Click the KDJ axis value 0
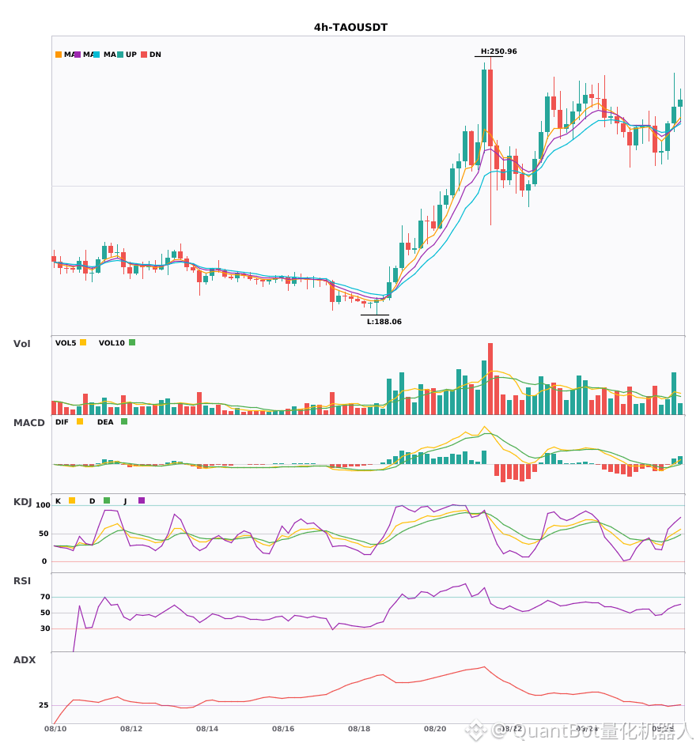 click(x=44, y=561)
